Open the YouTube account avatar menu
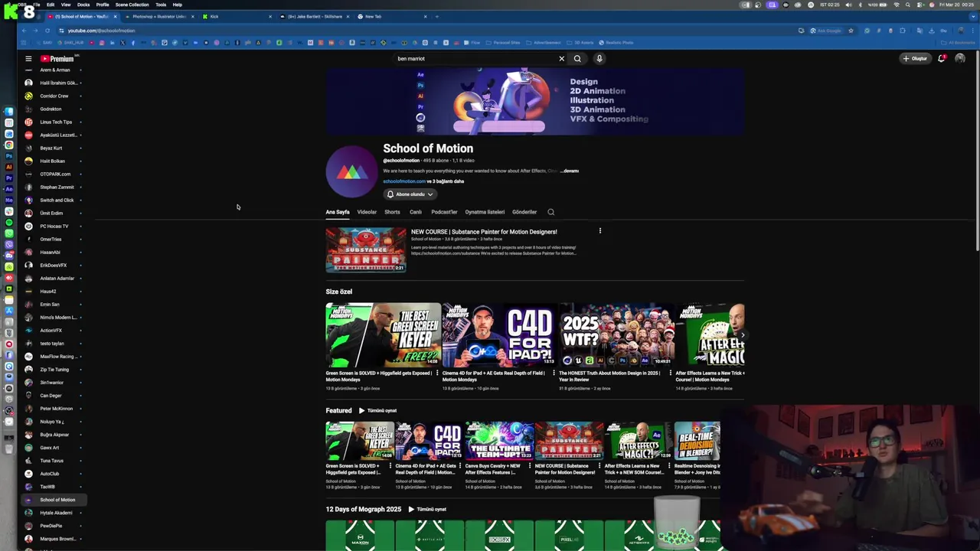The image size is (980, 551). (960, 58)
